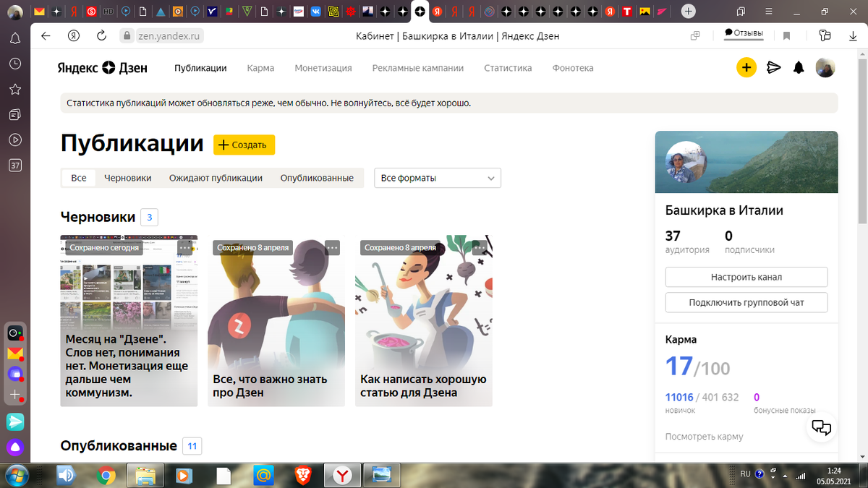The image size is (868, 488).
Task: Click the Опубликованные count badge 11
Action: click(x=192, y=446)
